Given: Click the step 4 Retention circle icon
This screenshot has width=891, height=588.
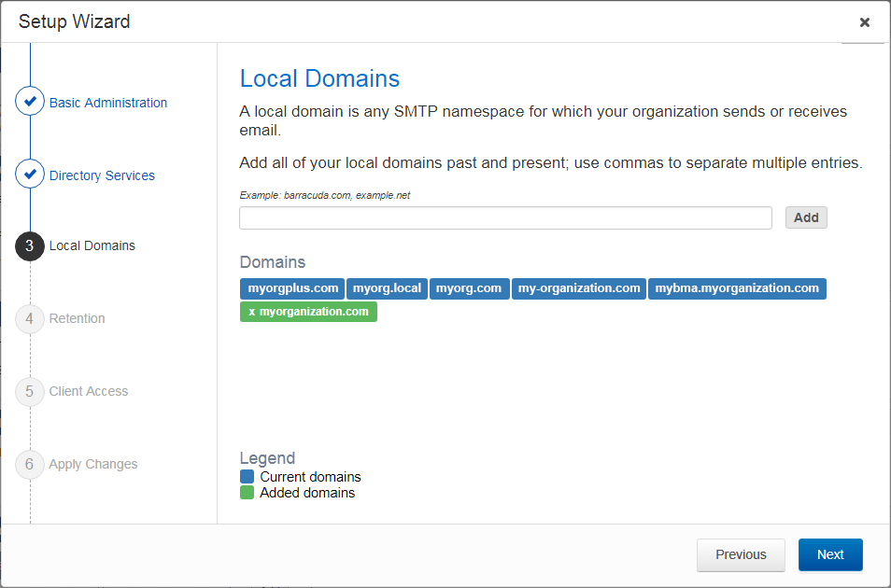Looking at the screenshot, I should [29, 318].
